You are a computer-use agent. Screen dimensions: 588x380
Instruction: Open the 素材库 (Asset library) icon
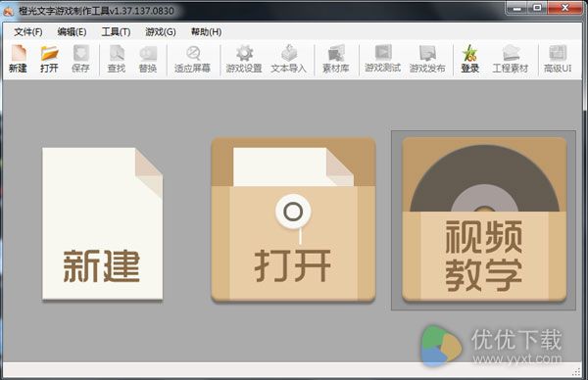(x=335, y=59)
